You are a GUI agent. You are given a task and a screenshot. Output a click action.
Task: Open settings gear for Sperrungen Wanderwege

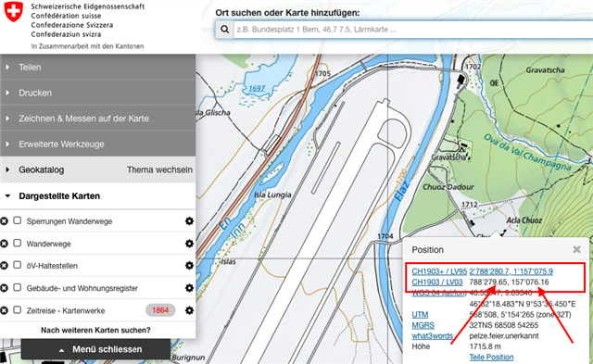pos(189,221)
